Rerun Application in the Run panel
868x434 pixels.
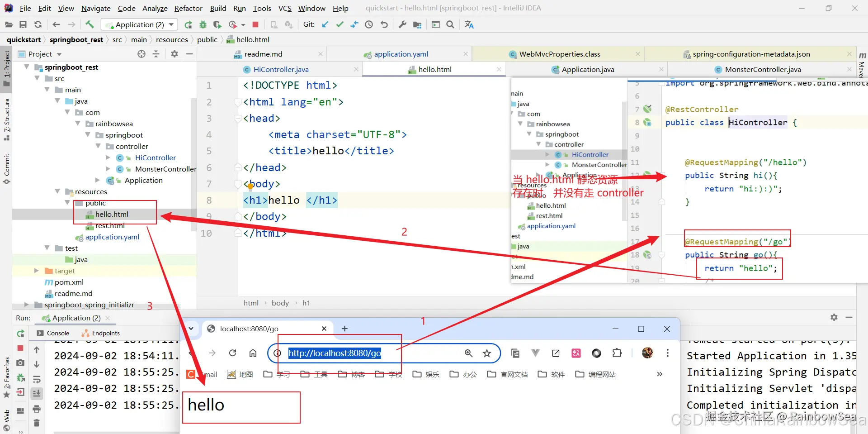[x=20, y=334]
